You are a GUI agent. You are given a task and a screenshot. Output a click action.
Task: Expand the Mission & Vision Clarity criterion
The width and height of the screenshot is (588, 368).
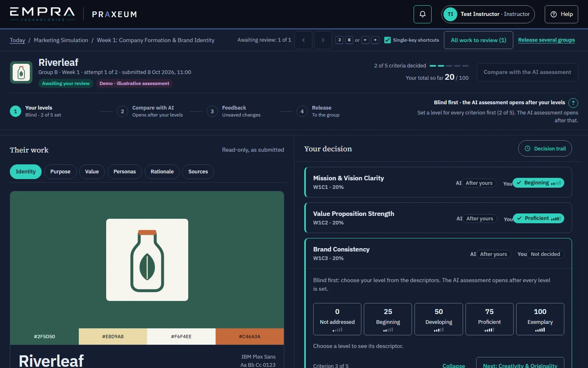click(x=438, y=182)
